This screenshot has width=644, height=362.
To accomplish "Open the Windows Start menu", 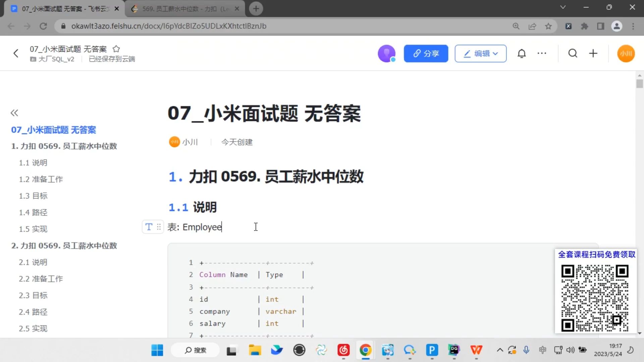I will pos(157,350).
